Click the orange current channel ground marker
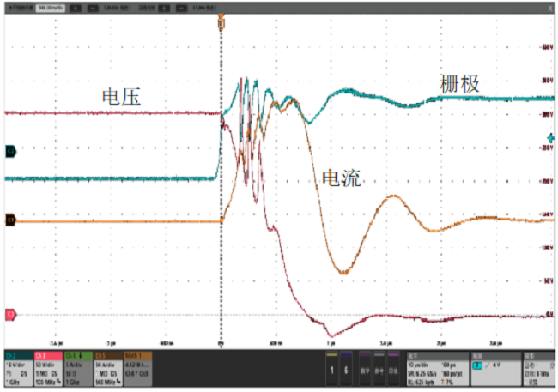This screenshot has width=558, height=392. point(9,220)
